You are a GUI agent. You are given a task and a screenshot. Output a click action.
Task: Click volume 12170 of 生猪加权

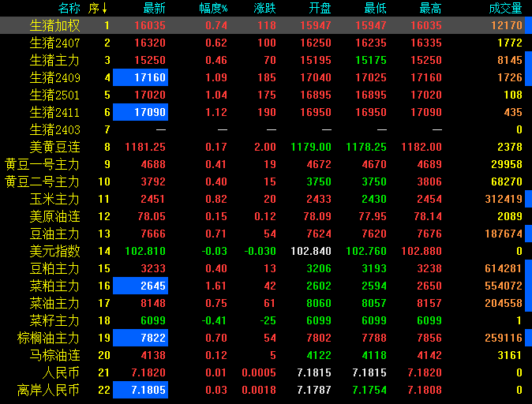[x=507, y=25]
